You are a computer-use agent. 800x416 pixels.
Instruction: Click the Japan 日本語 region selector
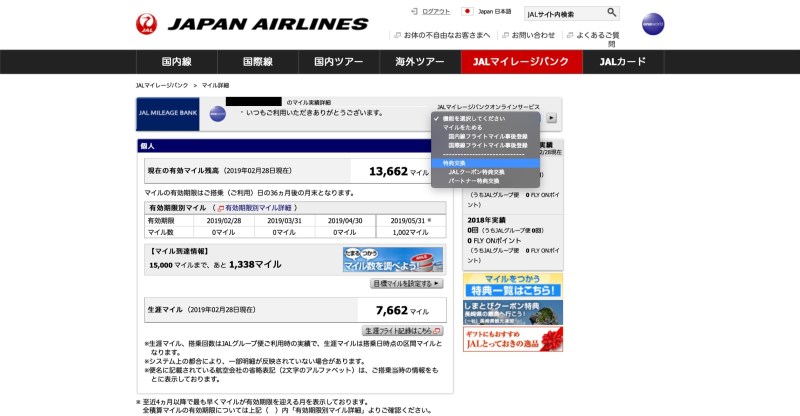(x=494, y=11)
